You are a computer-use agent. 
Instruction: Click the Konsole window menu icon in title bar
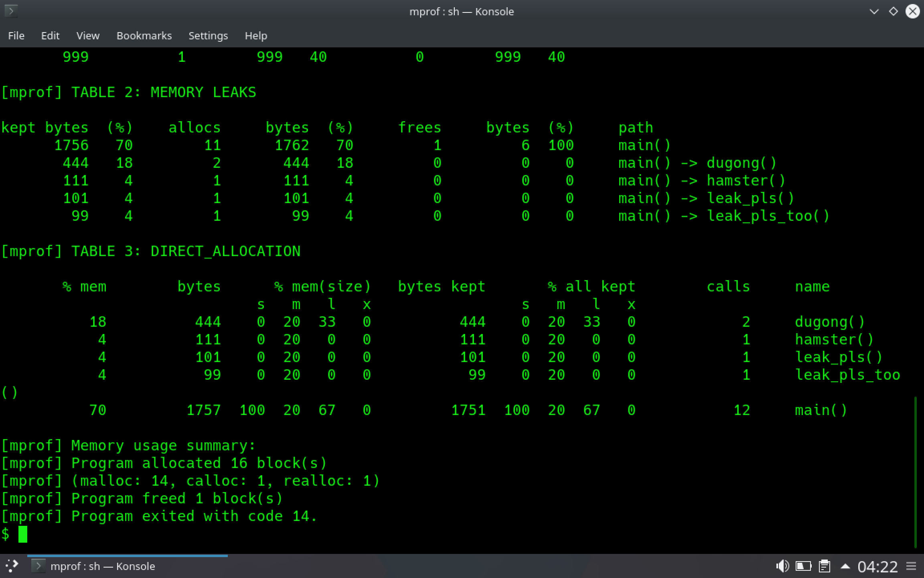(11, 11)
